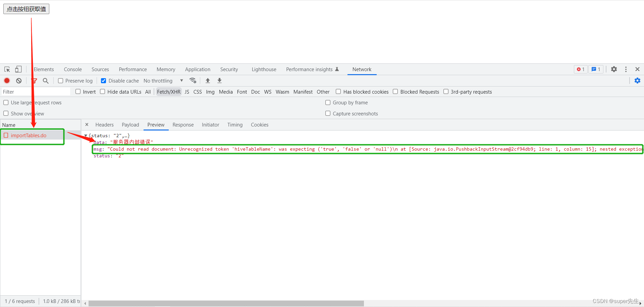The height and width of the screenshot is (307, 644).
Task: Open network conditions wifi icon
Action: [193, 81]
